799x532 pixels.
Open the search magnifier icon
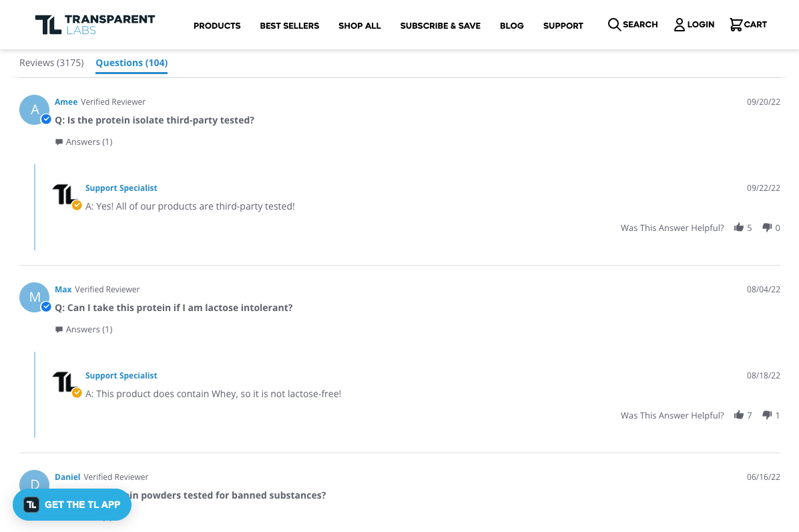(614, 25)
